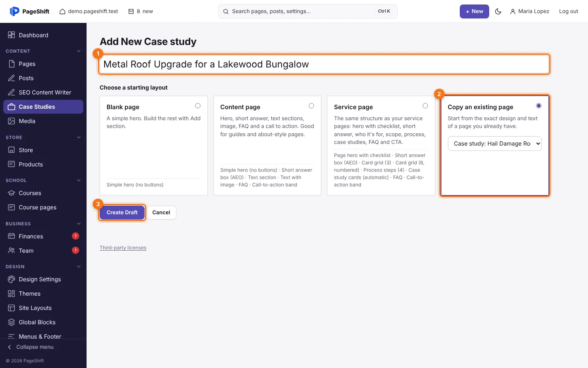588x368 pixels.
Task: Collapse the DESIGN sidebar section
Action: click(x=79, y=267)
